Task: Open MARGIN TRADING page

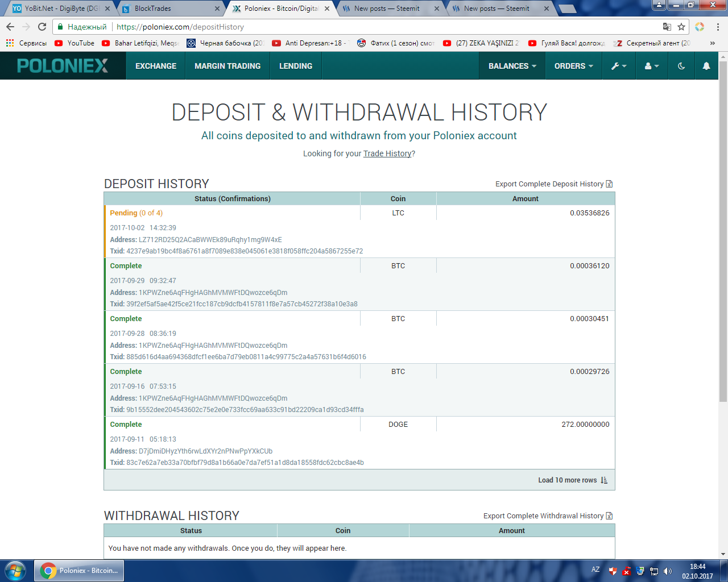Action: tap(227, 66)
